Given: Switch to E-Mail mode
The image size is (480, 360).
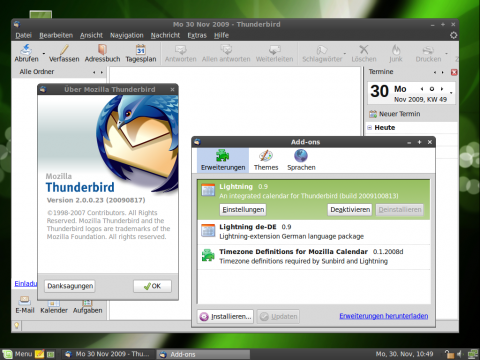Looking at the screenshot, I should 25,305.
